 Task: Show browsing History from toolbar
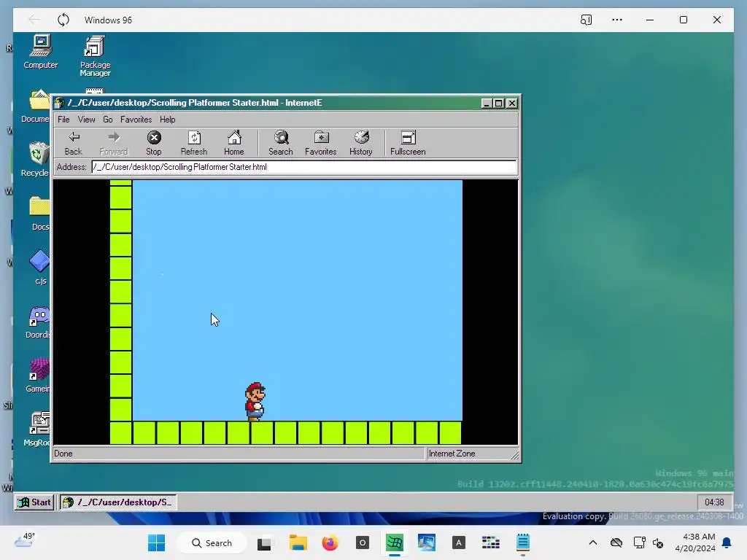pos(361,143)
